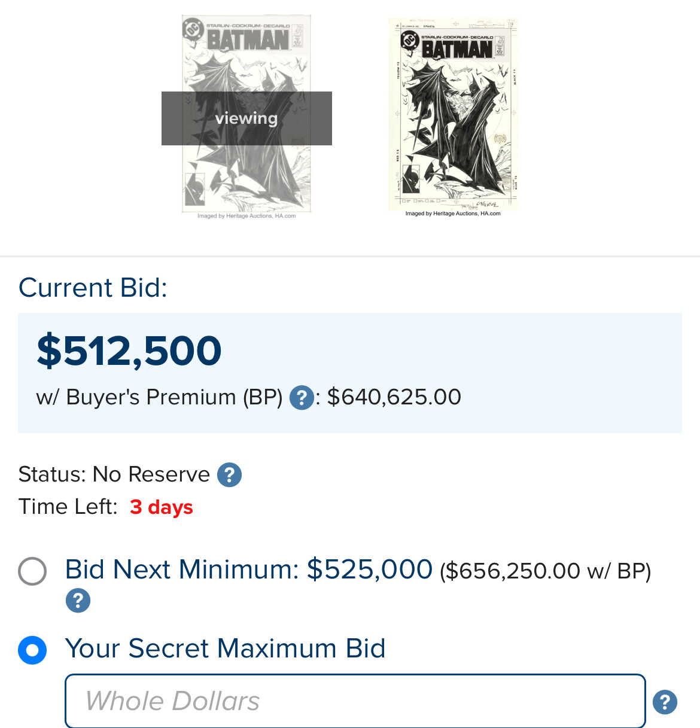Click the ($656,250.00 w/ BP) amount text

(545, 571)
